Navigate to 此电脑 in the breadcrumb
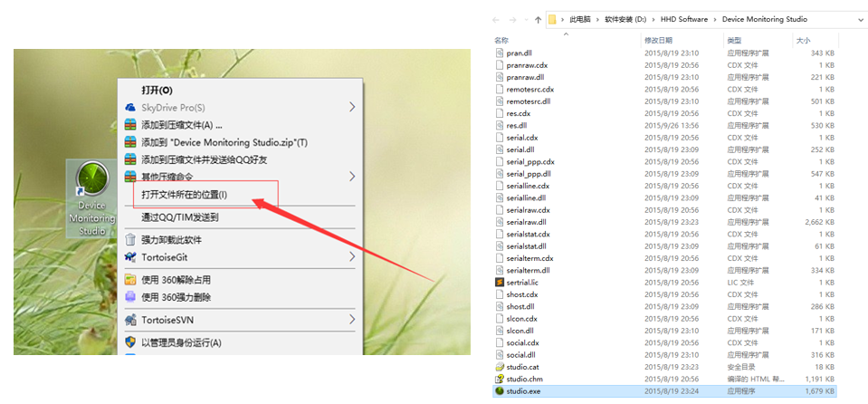Viewport: 868px width, 404px height. (579, 19)
